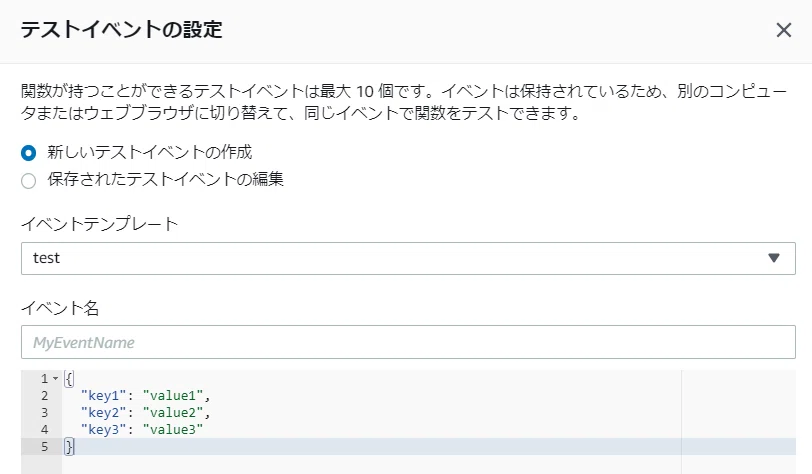The image size is (812, 474).
Task: Click the "value3" string in the editor
Action: pos(173,429)
